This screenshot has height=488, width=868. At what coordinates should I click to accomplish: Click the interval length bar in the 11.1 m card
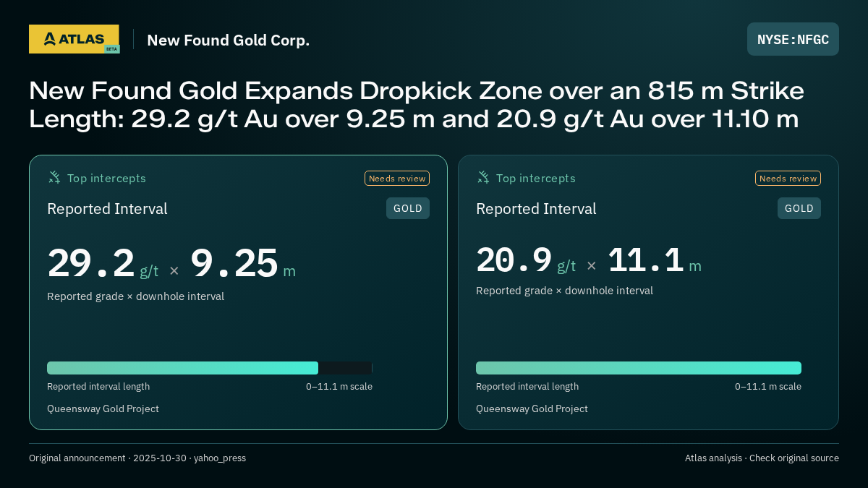[639, 368]
